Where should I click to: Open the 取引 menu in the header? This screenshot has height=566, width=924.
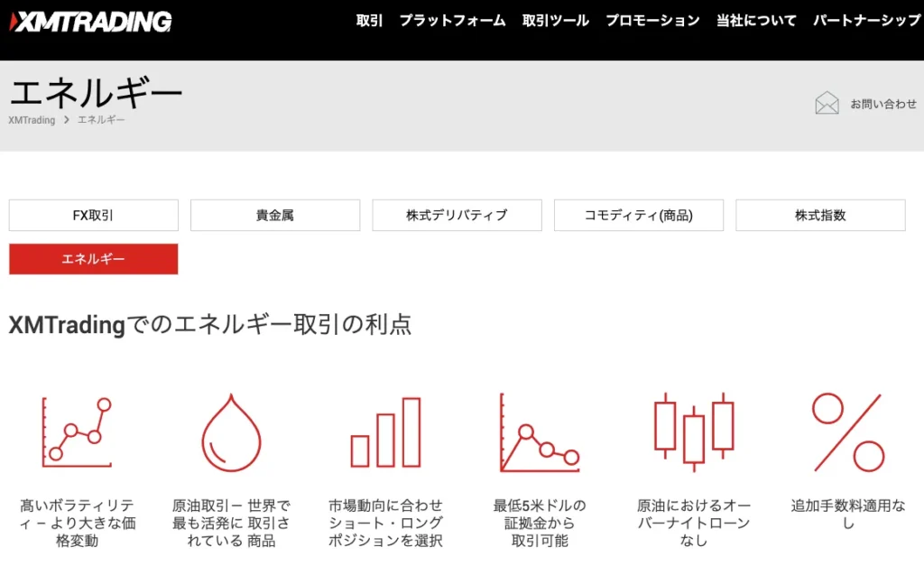tap(369, 21)
